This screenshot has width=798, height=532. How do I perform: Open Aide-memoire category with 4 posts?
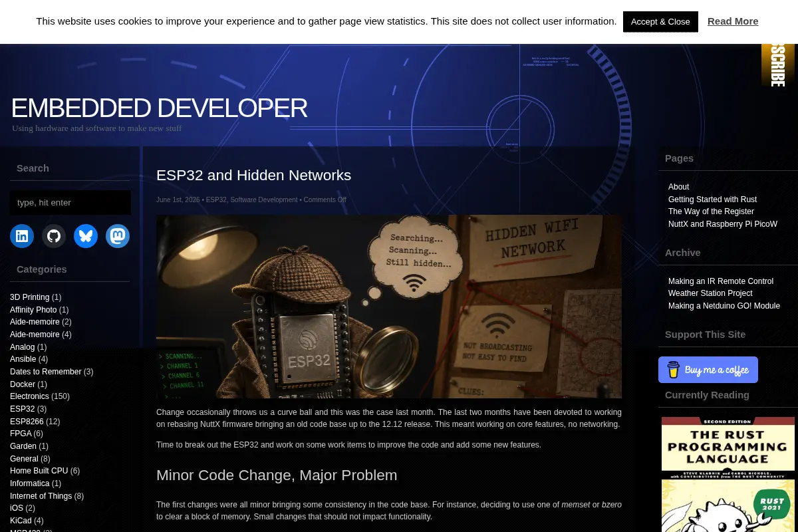pyautogui.click(x=35, y=334)
